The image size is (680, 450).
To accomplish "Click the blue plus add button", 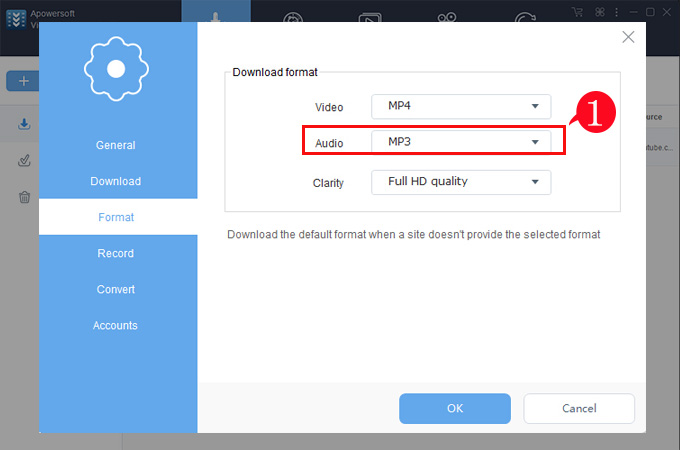I will 20,81.
